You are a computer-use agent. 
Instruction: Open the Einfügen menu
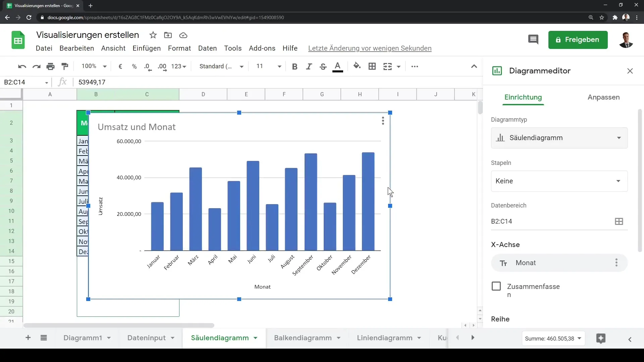click(147, 48)
